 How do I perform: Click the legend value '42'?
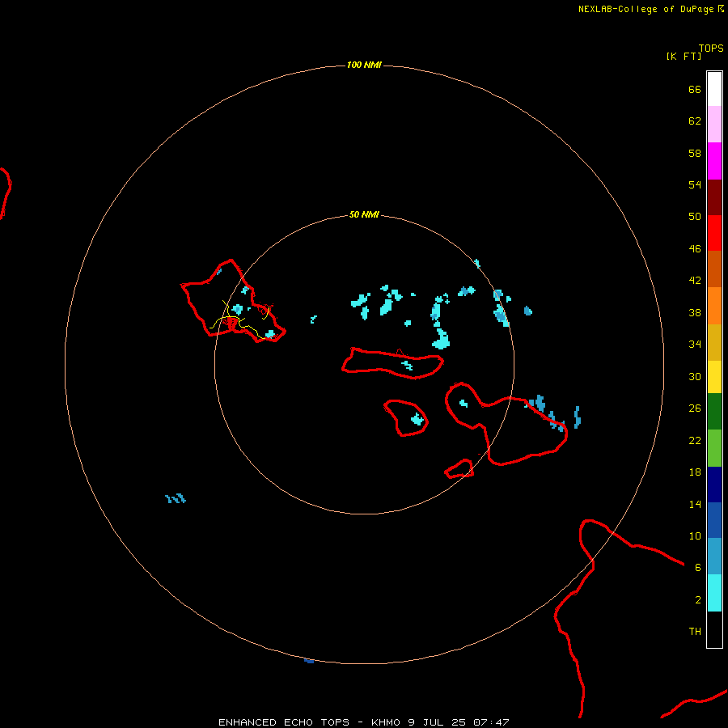[695, 281]
